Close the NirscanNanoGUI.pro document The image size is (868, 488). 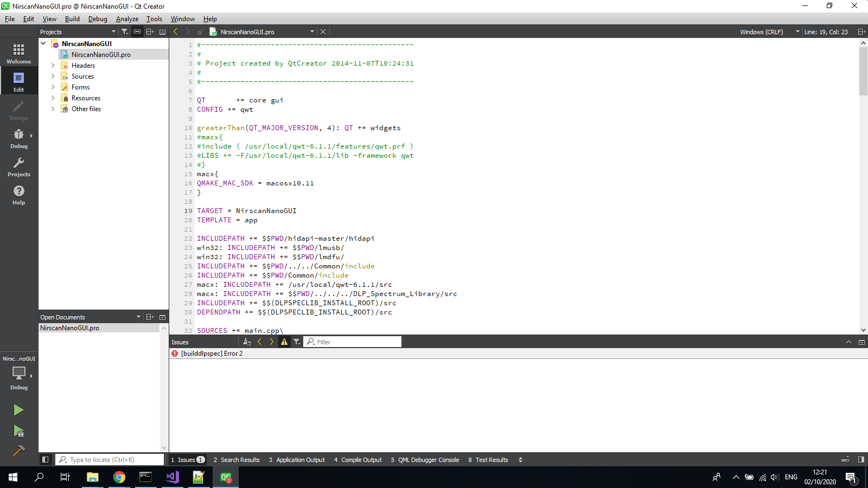point(323,31)
